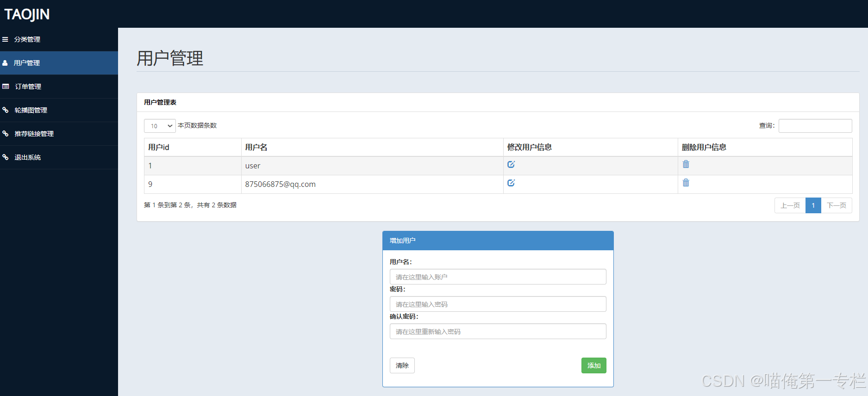The image size is (868, 396).
Task: Focus the 查询 search box
Action: 815,126
